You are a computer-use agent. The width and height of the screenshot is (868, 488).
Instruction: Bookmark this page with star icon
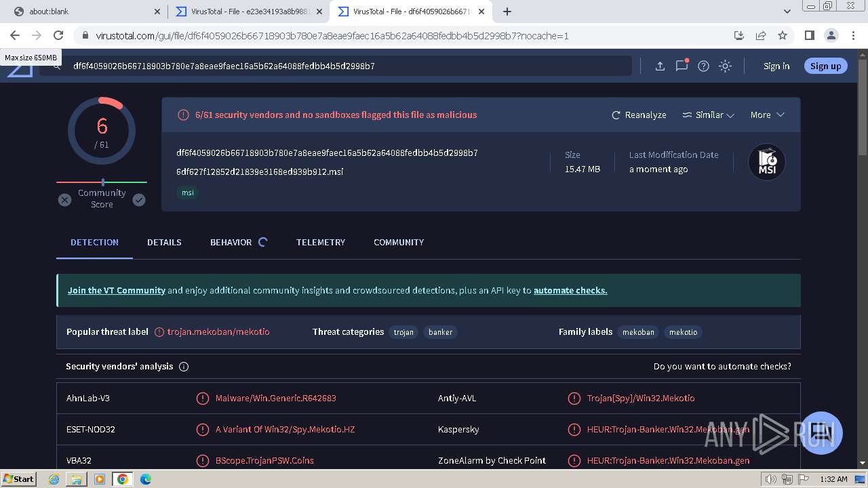pos(783,35)
